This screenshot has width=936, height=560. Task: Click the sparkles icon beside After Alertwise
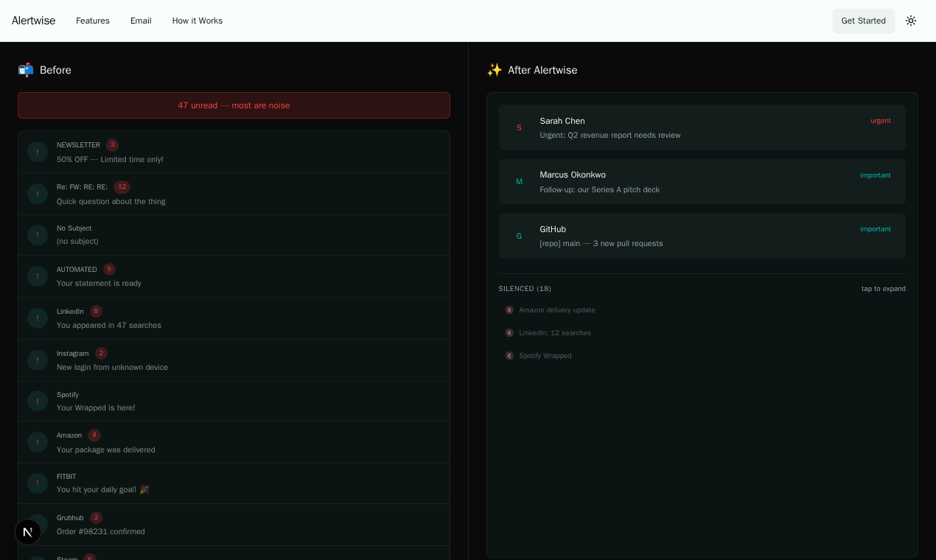[x=495, y=70]
